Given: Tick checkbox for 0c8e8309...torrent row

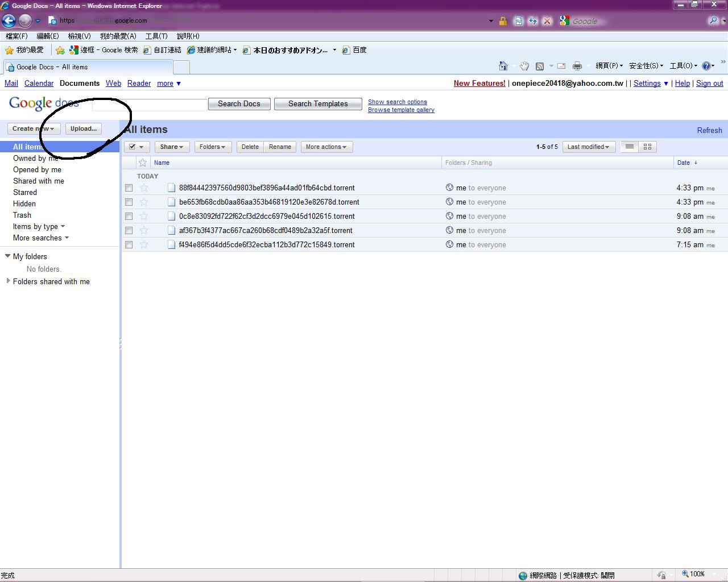Looking at the screenshot, I should 129,216.
